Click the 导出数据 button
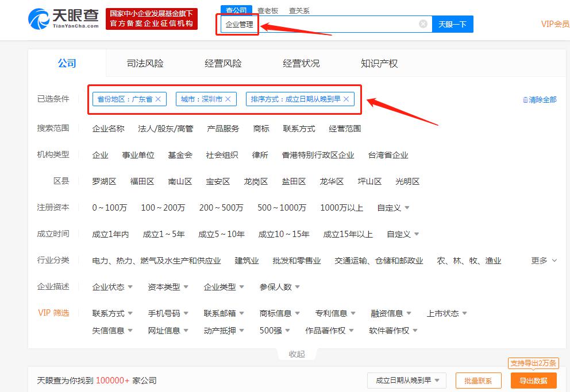Screen dimensions: 570x392 click(x=533, y=381)
